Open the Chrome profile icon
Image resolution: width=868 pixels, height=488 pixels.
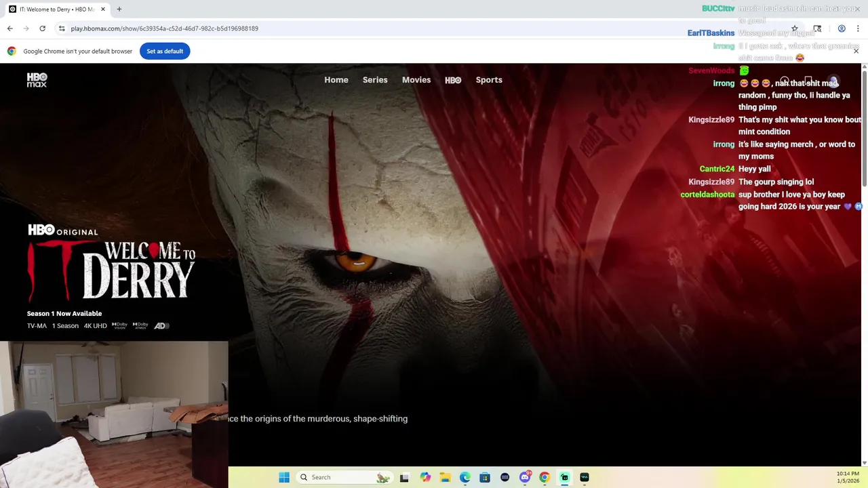point(842,28)
